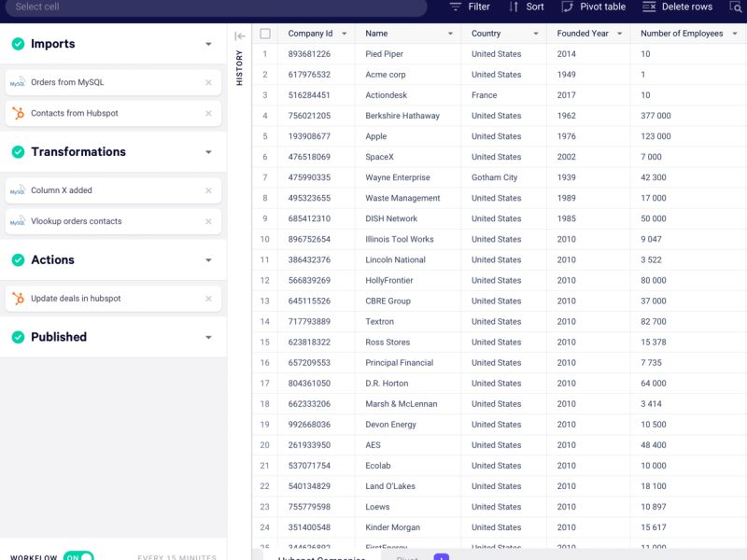Image resolution: width=747 pixels, height=560 pixels.
Task: Open the Company Id column dropdown
Action: (344, 34)
